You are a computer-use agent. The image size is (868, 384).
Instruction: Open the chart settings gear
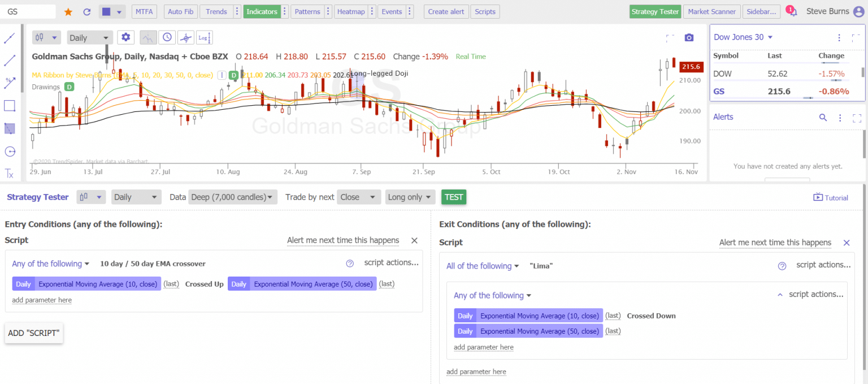coord(125,37)
